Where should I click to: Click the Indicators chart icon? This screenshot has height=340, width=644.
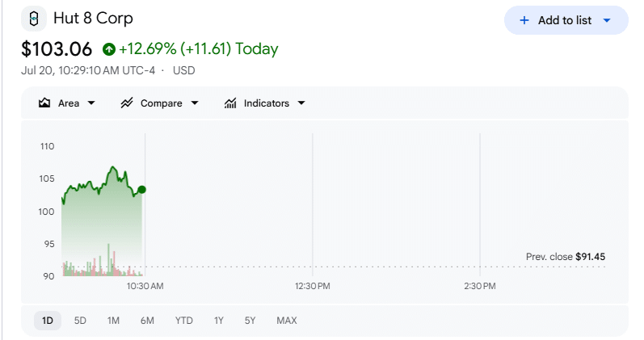[x=230, y=103]
